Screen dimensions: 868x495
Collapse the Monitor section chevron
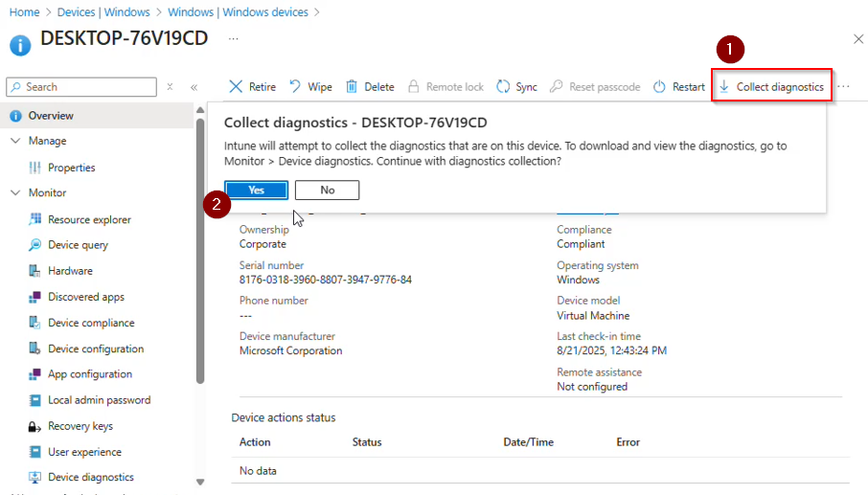(x=15, y=192)
